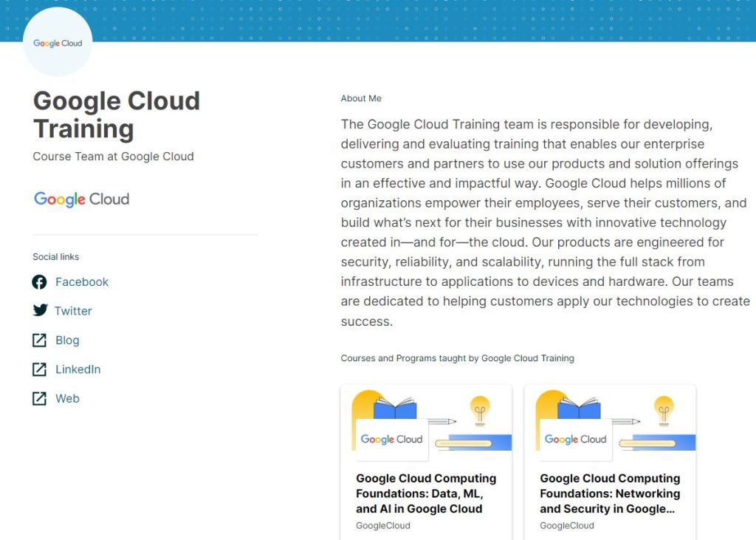Click the circular Google Cloud profile avatar
The image size is (756, 540).
(x=58, y=44)
